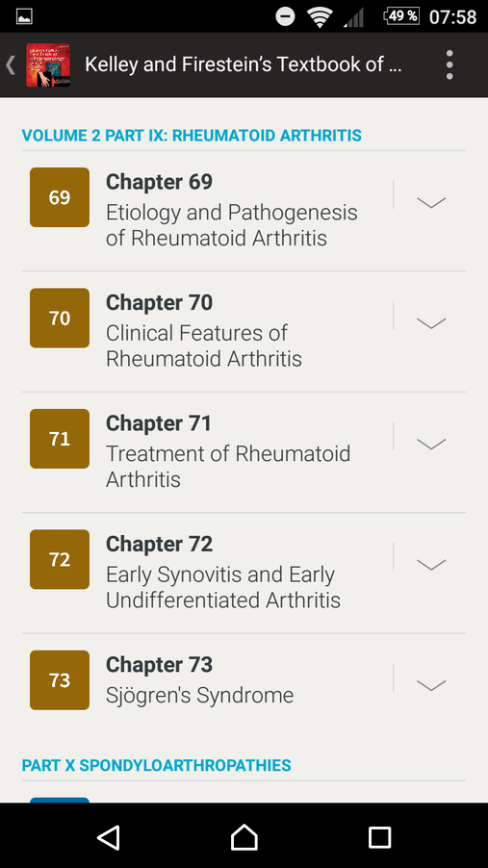The height and width of the screenshot is (868, 488).
Task: Expand Chapter 69 with its chevron
Action: pos(431,202)
